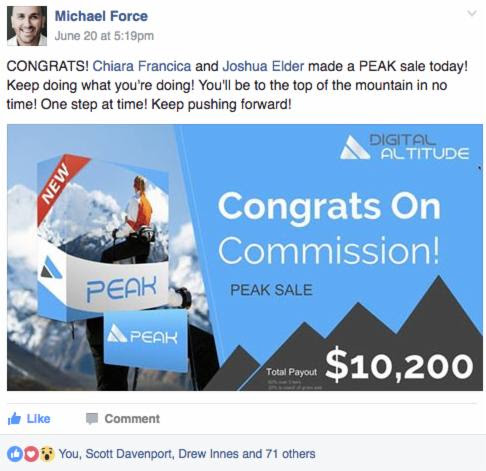The image size is (486, 471).
Task: Show the 71 others who reacted
Action: click(290, 454)
